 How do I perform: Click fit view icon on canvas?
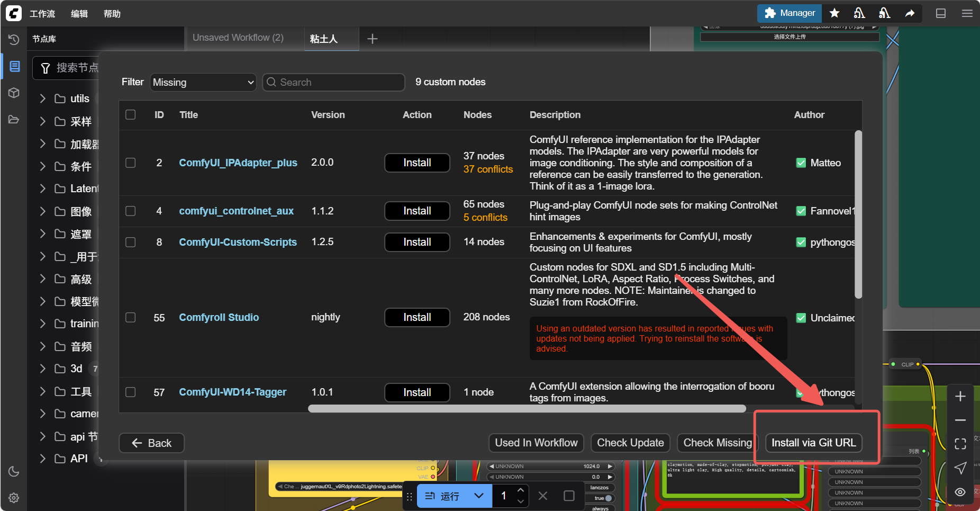(x=960, y=444)
